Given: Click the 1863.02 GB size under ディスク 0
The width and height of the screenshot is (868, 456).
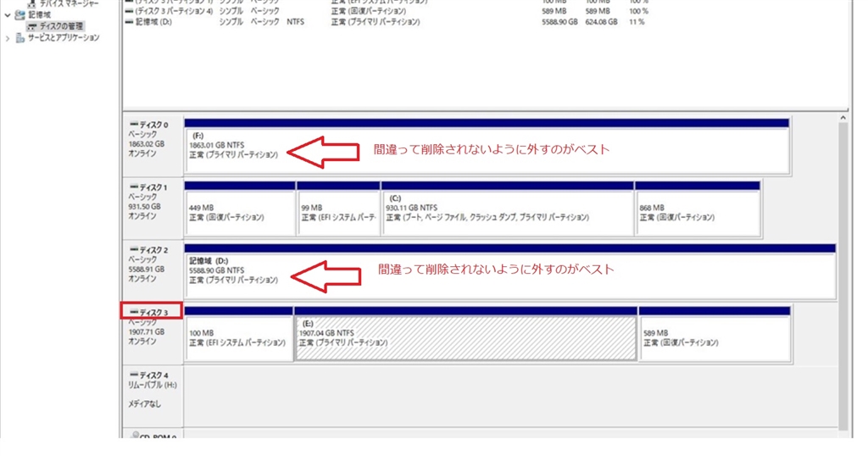Looking at the screenshot, I should pos(146,144).
